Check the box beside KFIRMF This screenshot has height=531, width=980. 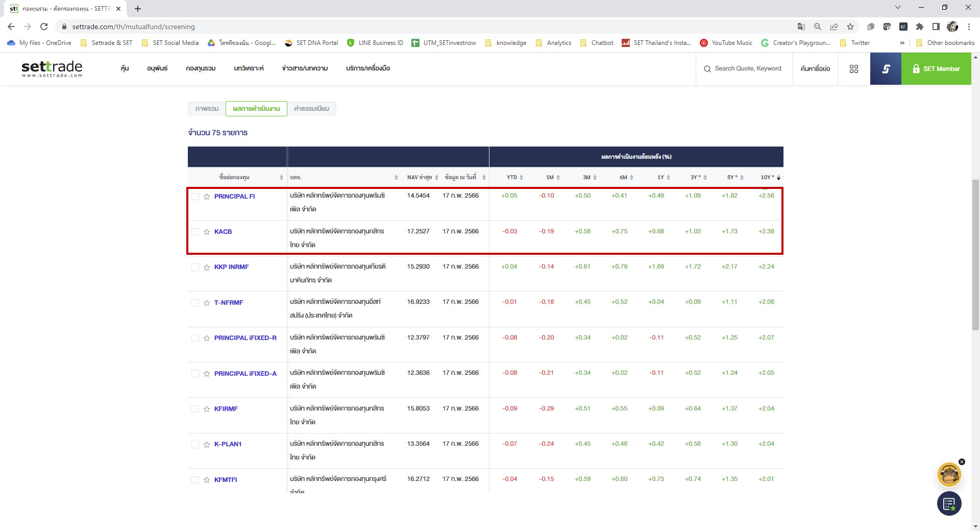[195, 409]
